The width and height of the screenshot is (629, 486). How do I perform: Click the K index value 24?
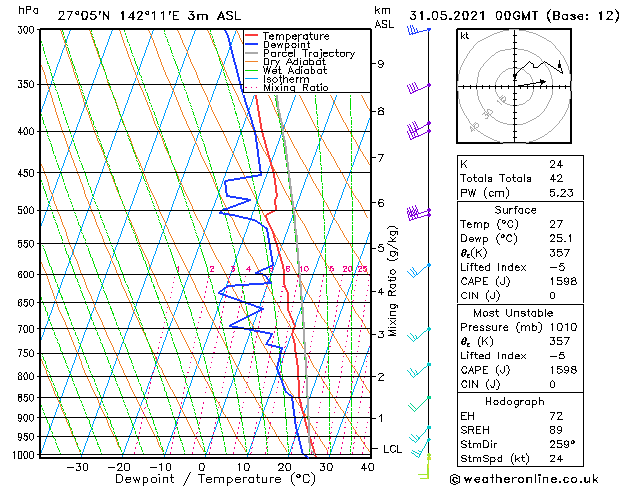(x=556, y=164)
